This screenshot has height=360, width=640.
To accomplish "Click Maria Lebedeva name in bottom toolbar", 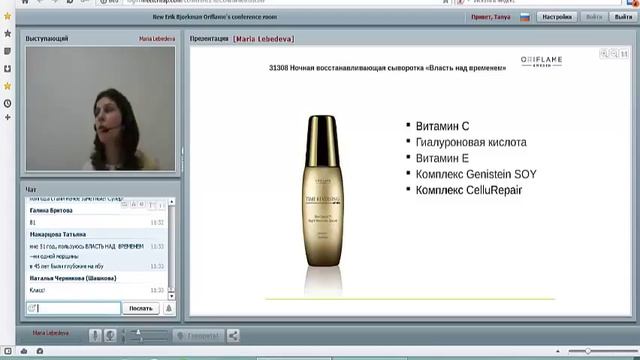I will (51, 333).
